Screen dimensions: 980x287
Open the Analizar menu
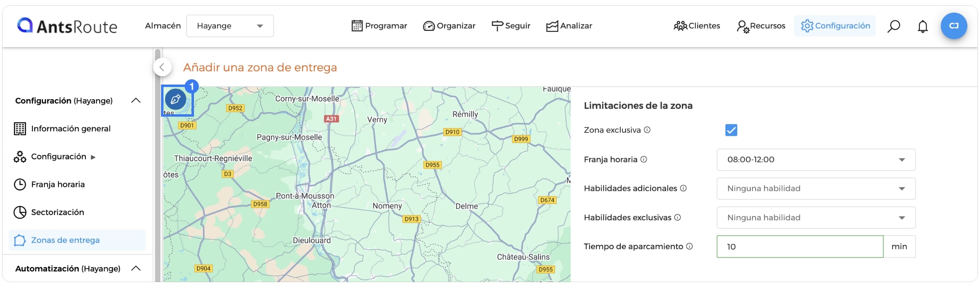pyautogui.click(x=569, y=26)
